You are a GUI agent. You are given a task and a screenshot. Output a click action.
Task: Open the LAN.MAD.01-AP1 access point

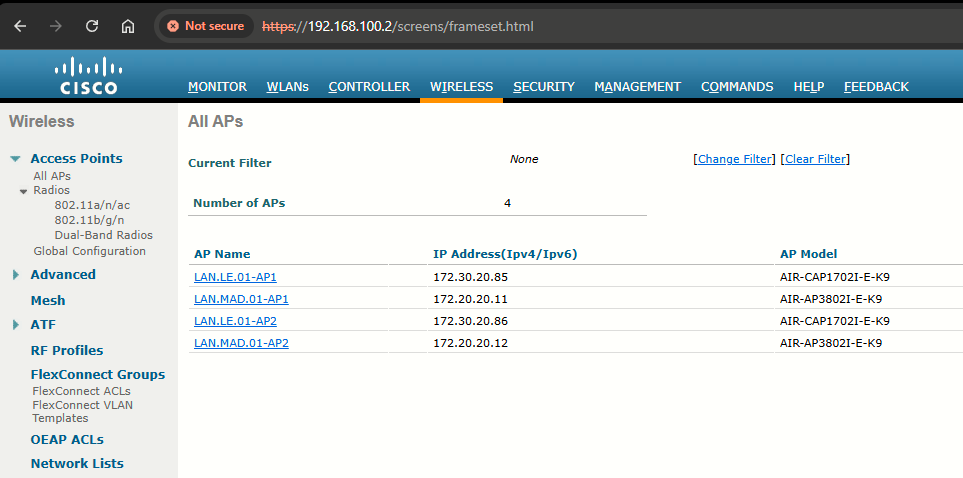pyautogui.click(x=241, y=299)
